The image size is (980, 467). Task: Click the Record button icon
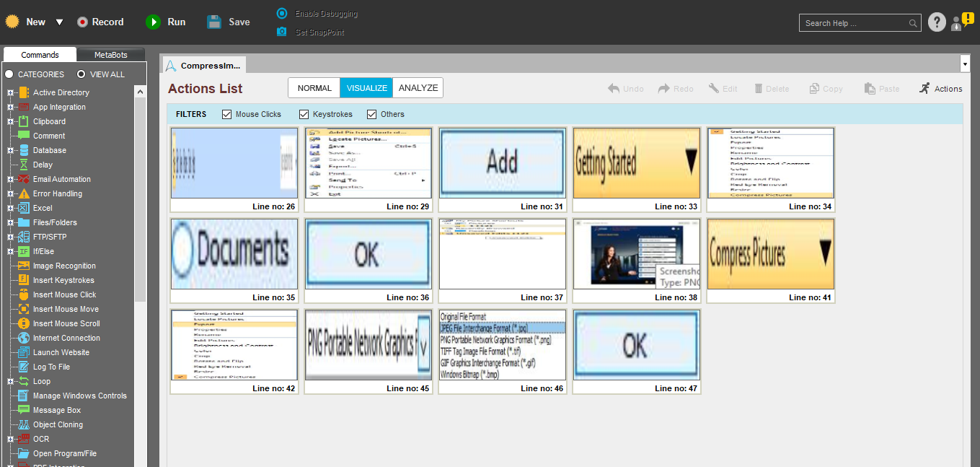tap(83, 22)
